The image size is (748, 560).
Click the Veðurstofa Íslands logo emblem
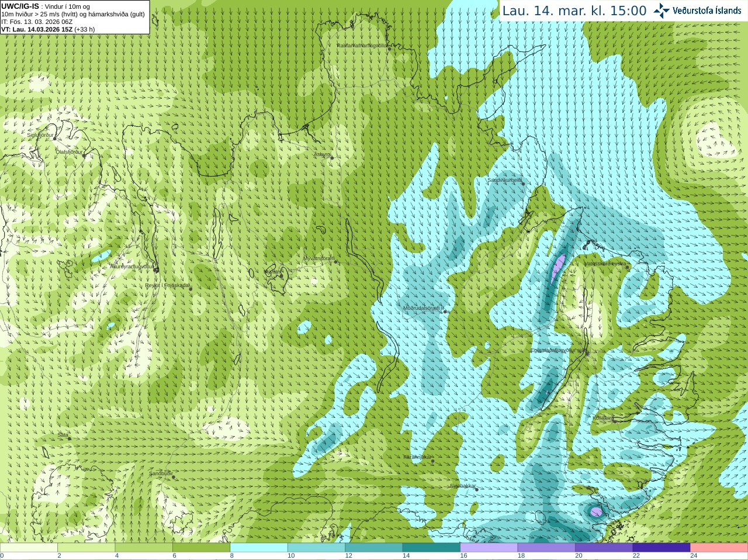(x=661, y=11)
